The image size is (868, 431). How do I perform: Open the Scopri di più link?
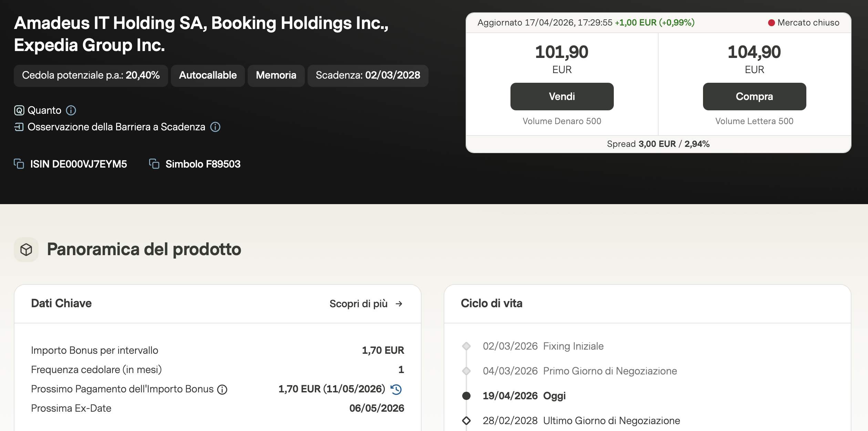pos(358,303)
